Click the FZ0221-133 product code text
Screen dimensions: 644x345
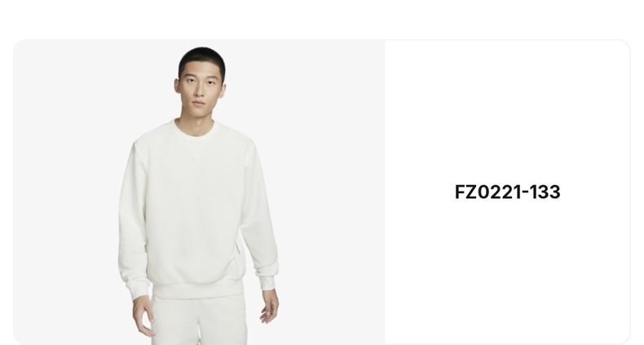[x=507, y=192]
